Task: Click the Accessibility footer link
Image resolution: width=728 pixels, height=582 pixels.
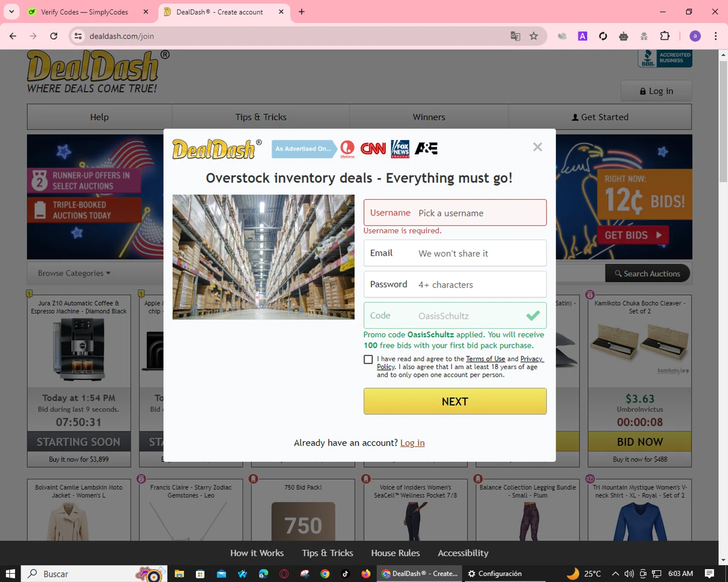Action: click(463, 553)
